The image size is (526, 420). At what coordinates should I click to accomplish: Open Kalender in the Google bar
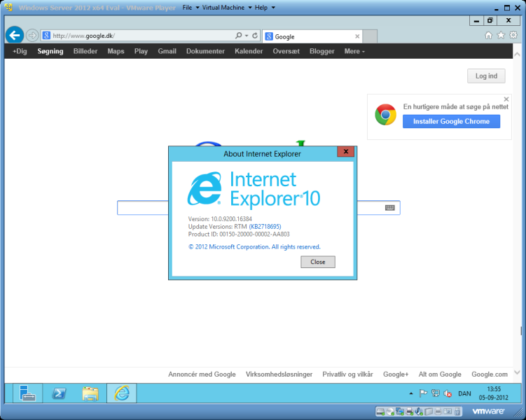point(249,51)
